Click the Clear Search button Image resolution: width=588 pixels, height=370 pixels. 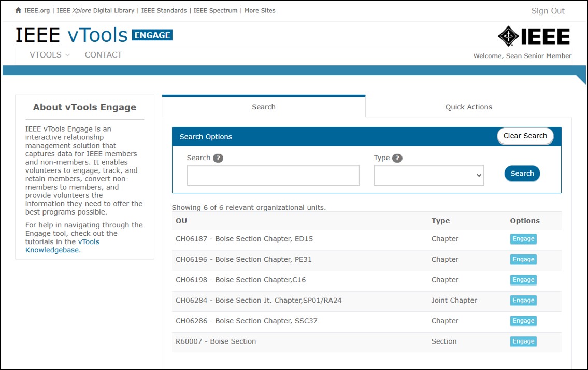pos(525,136)
